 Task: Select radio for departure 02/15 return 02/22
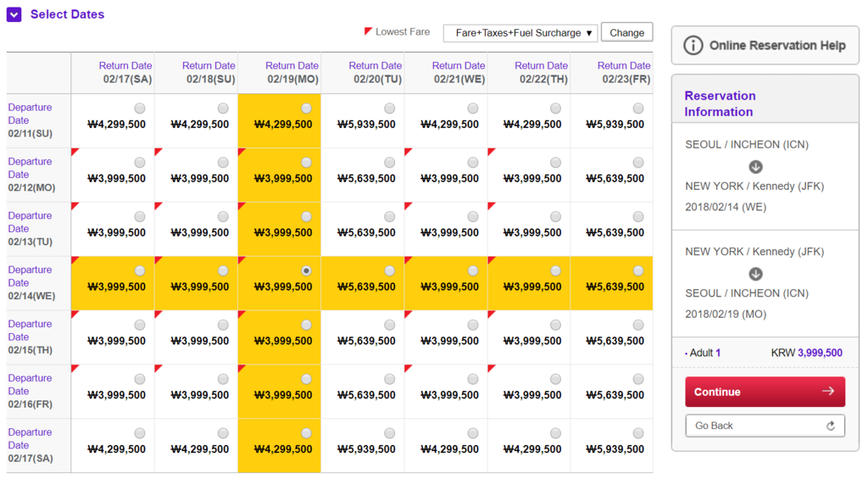(x=555, y=325)
